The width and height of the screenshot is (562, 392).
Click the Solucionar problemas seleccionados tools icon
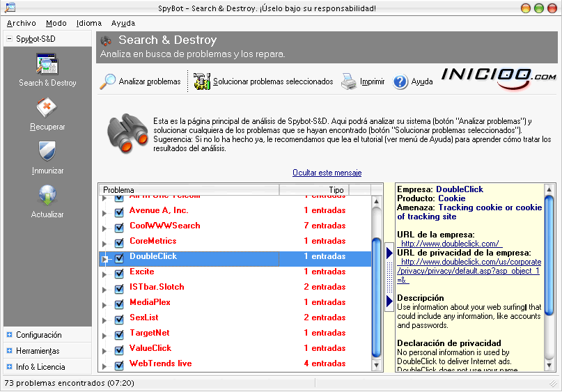tap(202, 81)
